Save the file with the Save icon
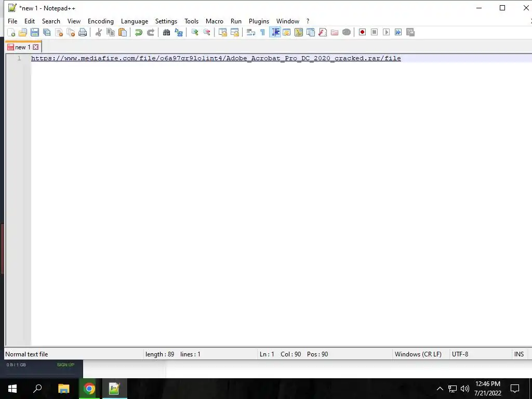 tap(35, 32)
